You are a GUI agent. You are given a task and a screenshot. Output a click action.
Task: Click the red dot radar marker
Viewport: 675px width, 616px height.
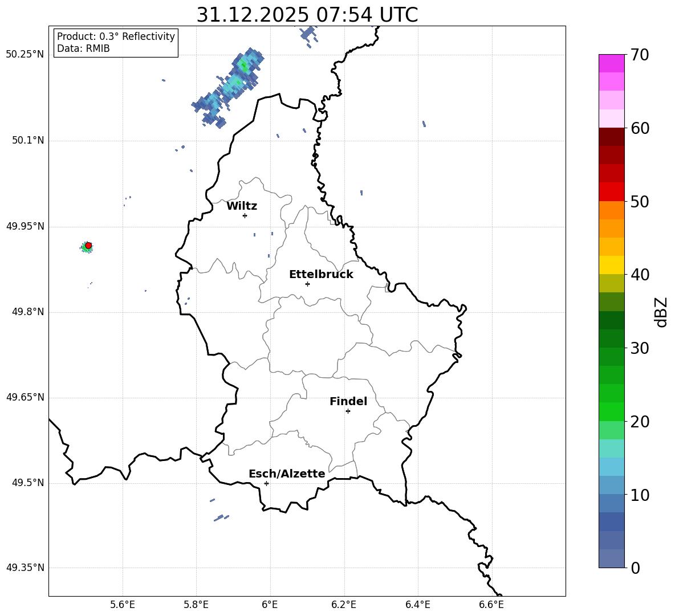(x=88, y=246)
